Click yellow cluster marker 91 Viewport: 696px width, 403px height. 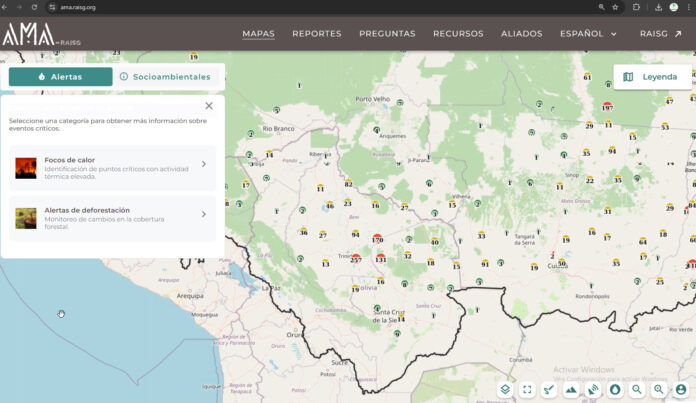click(x=485, y=263)
